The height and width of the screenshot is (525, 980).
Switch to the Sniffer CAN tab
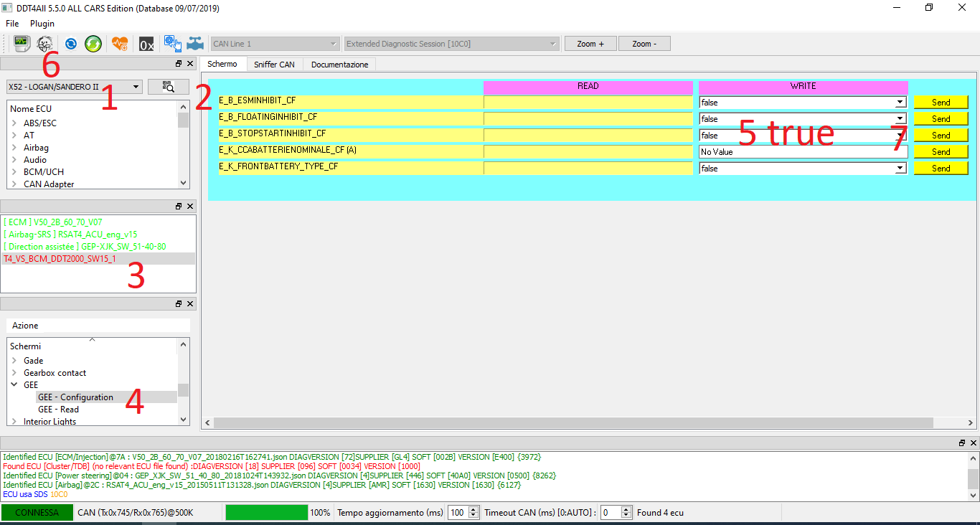274,65
